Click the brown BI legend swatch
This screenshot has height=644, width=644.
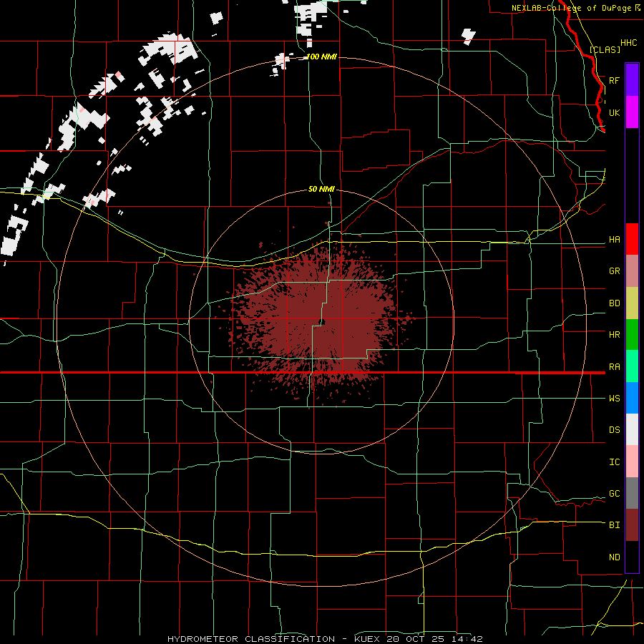[632, 525]
